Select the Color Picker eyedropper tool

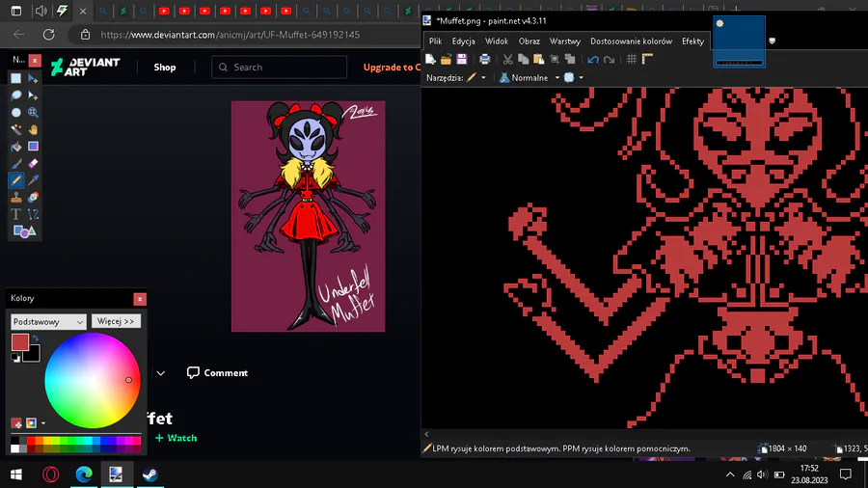pos(33,180)
